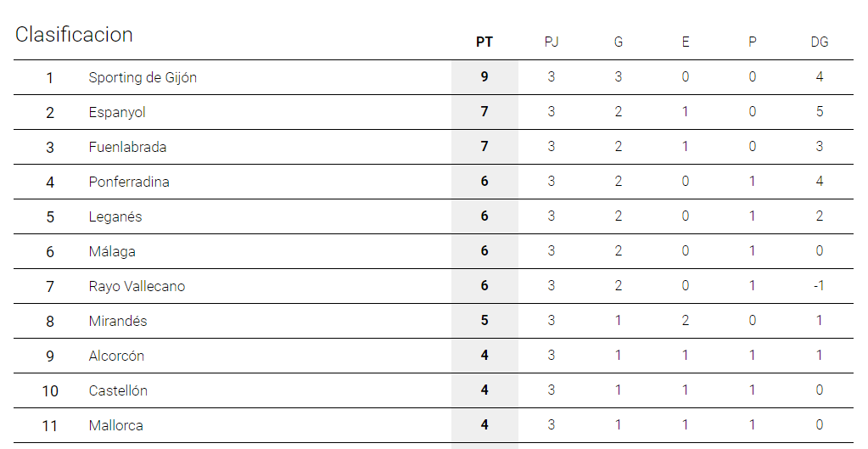
Task: Click Alcorcón team name
Action: pyautogui.click(x=116, y=356)
